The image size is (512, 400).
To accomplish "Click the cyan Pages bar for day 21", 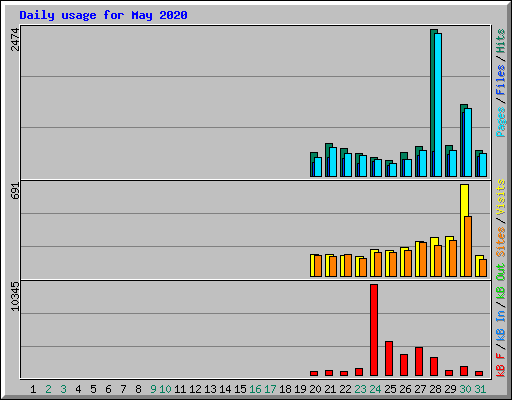I will tap(333, 162).
